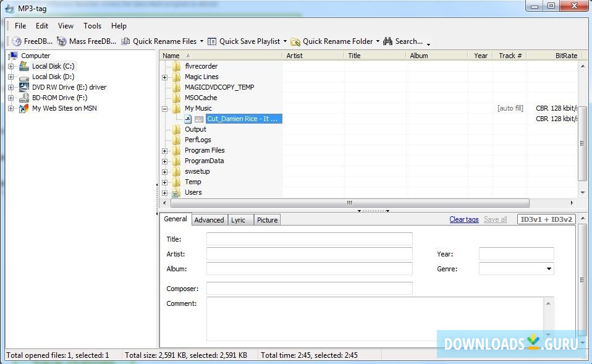
Task: Click the Save all link
Action: click(496, 219)
